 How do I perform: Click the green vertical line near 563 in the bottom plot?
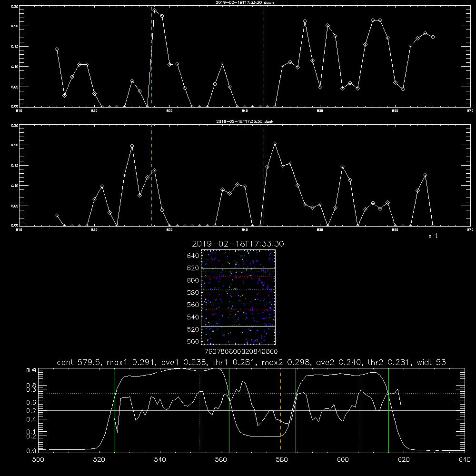(x=229, y=410)
